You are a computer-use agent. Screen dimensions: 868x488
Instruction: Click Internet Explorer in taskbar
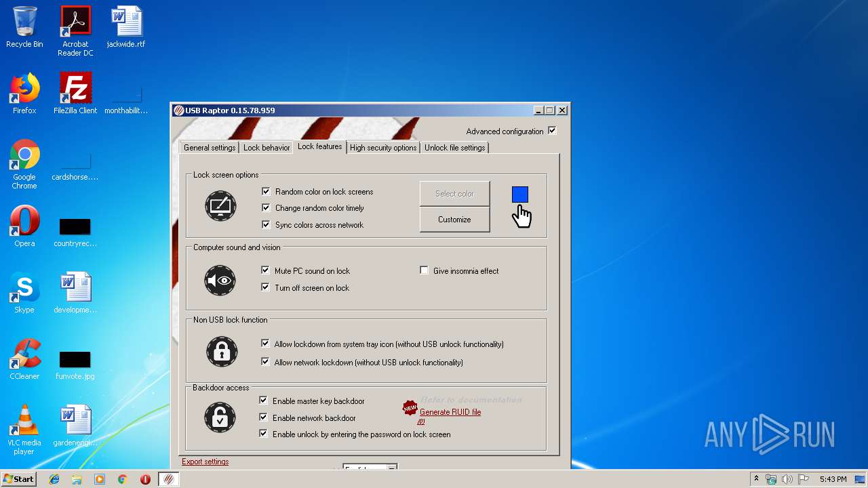[x=54, y=479]
